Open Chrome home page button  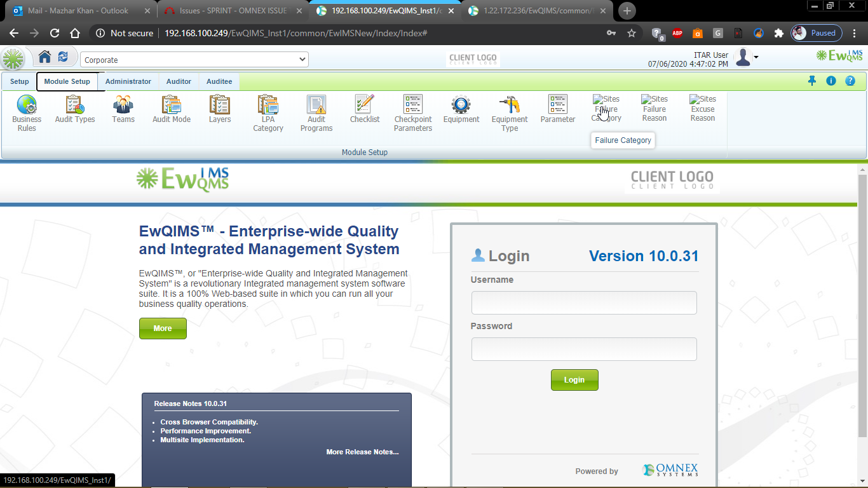point(75,33)
